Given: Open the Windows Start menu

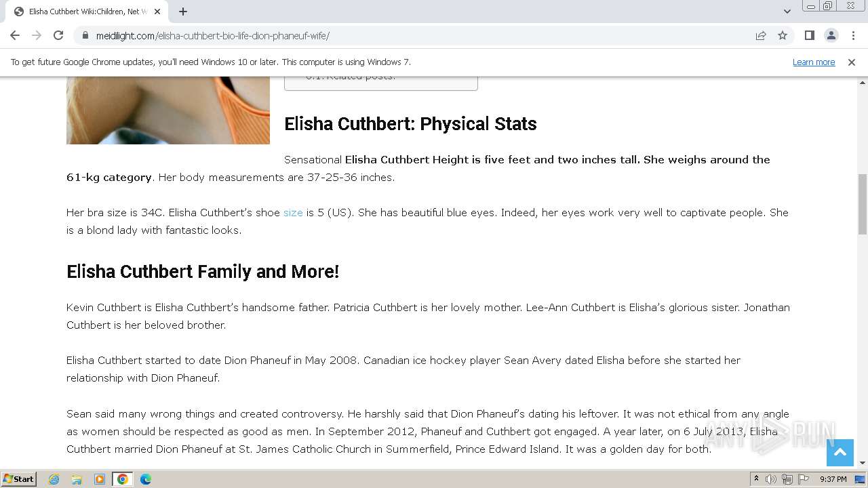Looking at the screenshot, I should point(19,479).
